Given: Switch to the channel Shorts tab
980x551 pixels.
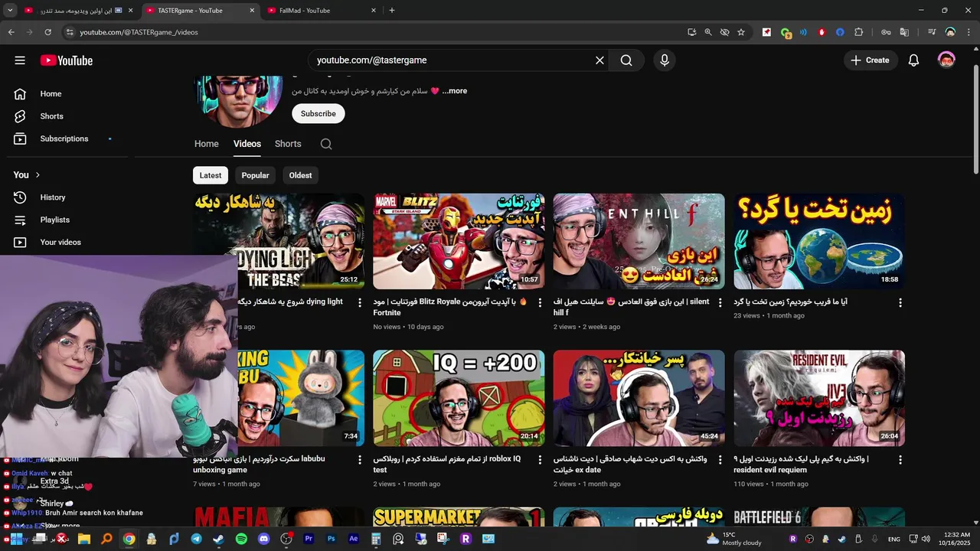Looking at the screenshot, I should pyautogui.click(x=288, y=144).
